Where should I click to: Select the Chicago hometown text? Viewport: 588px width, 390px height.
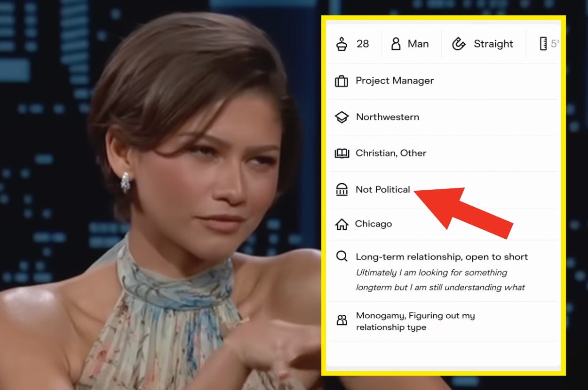[373, 224]
